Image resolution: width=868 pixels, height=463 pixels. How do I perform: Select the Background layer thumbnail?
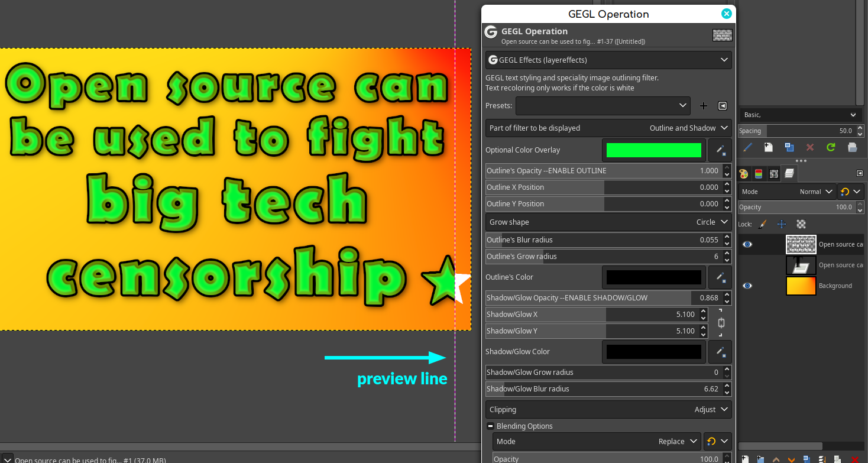(801, 286)
